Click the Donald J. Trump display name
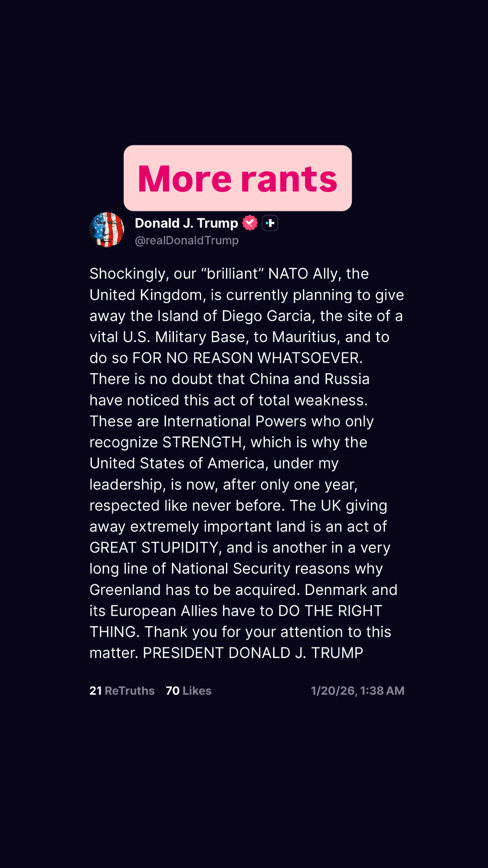Screen dimensions: 488x868 point(187,223)
